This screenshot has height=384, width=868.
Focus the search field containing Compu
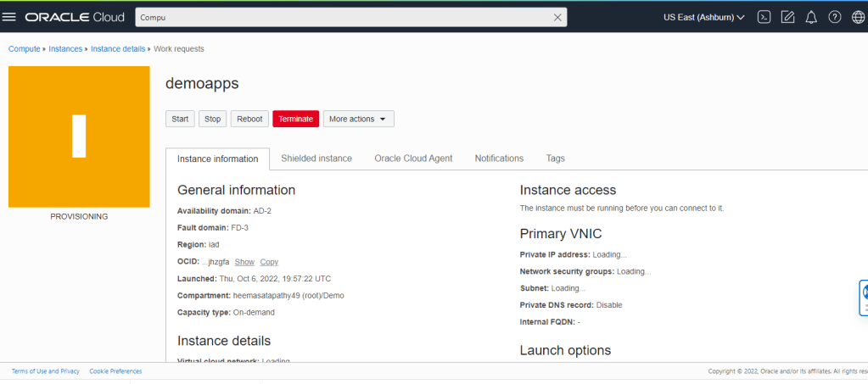point(339,17)
